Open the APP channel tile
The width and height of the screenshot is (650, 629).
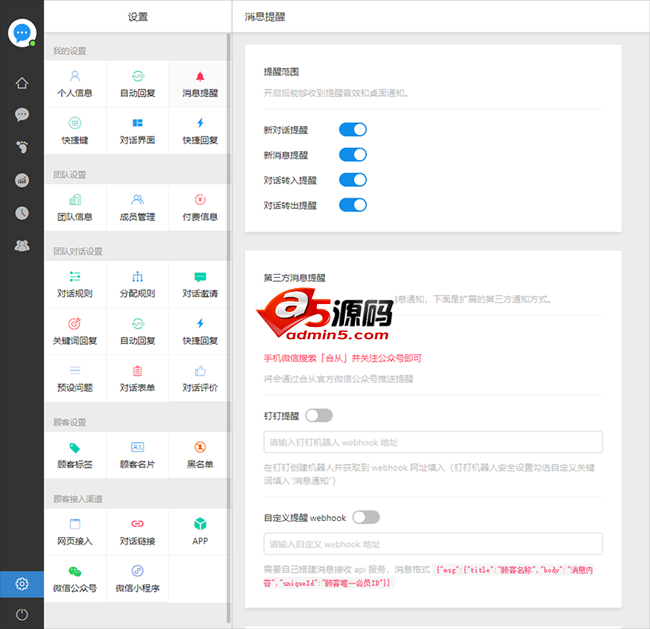click(x=200, y=532)
